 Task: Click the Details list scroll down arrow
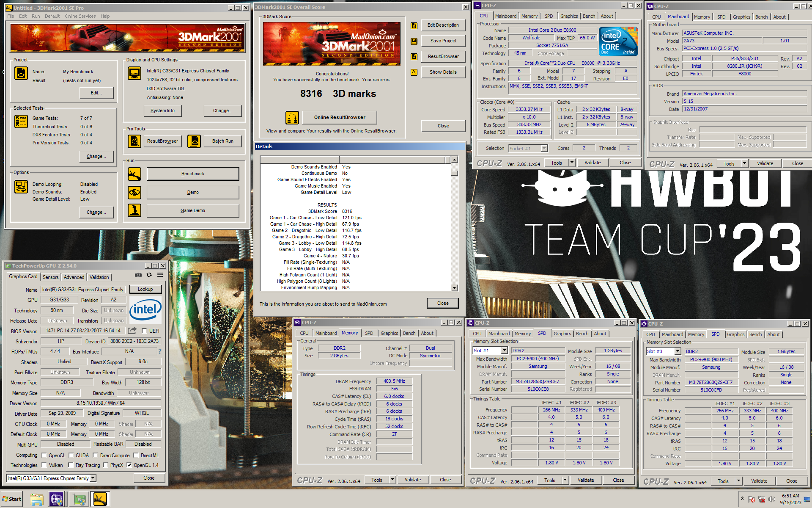point(455,288)
